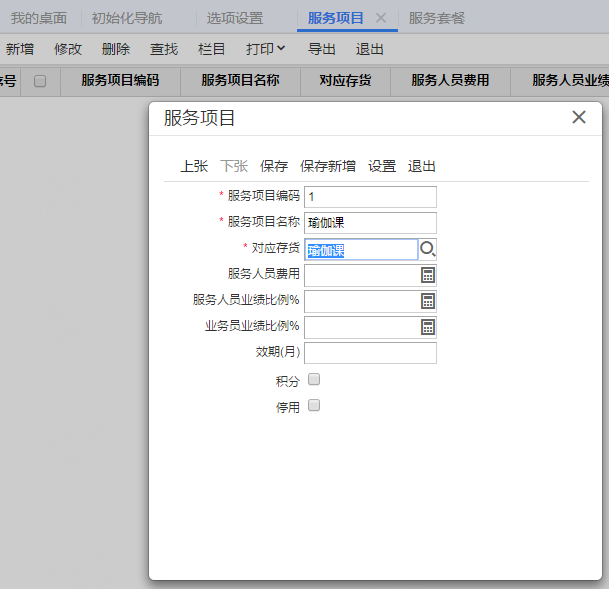Open calculator icon for 服务人员费用
609x589 pixels.
(x=428, y=275)
